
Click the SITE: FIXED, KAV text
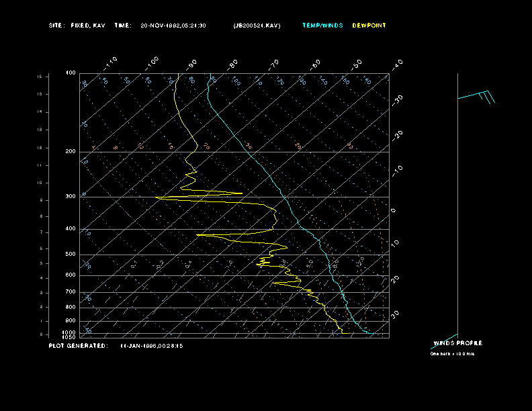[77, 26]
